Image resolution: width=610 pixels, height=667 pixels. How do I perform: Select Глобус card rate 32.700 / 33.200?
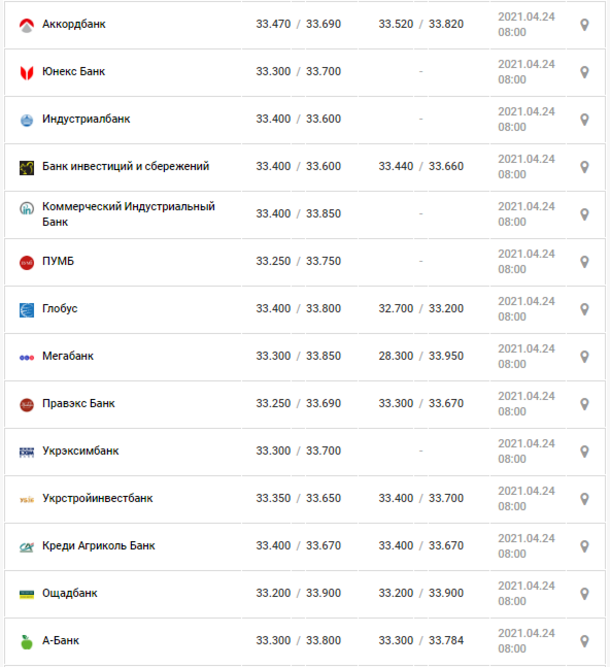421,309
